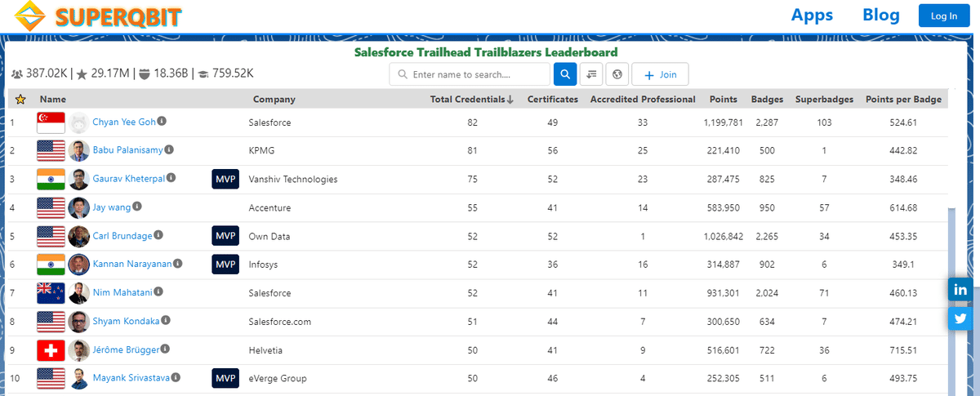Screen dimensions: 980x396
Task: Open Mayank Srivastava's profile link
Action: click(131, 378)
